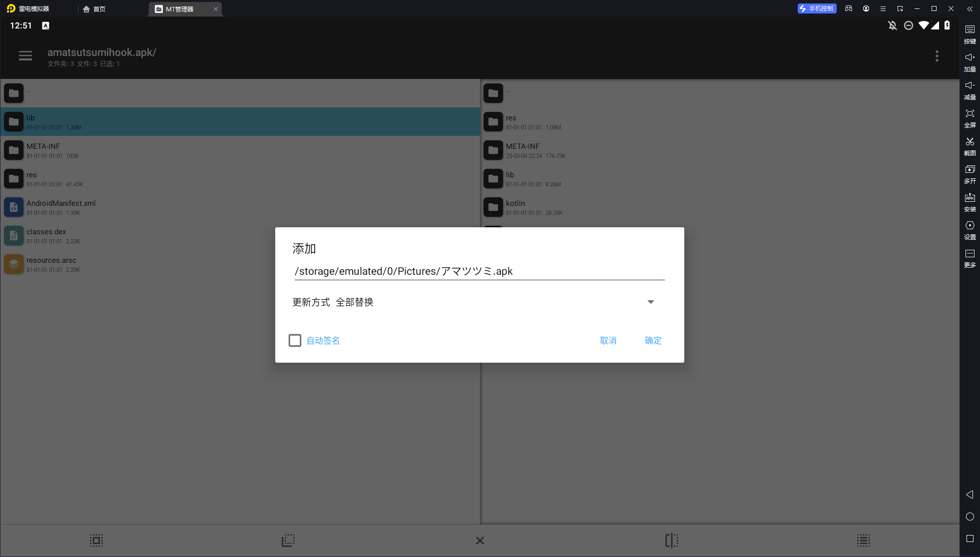Click the 取消 button
Viewport: 980px width, 557px height.
tap(608, 341)
